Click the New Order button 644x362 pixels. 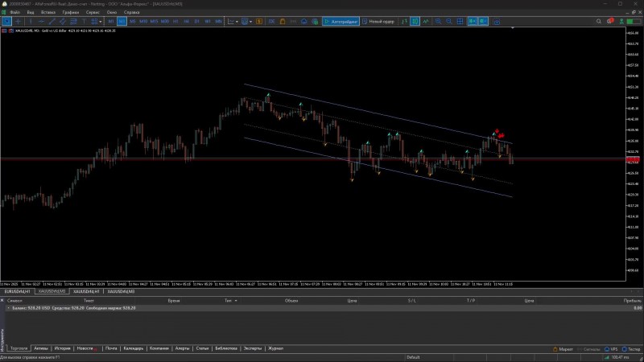point(378,22)
